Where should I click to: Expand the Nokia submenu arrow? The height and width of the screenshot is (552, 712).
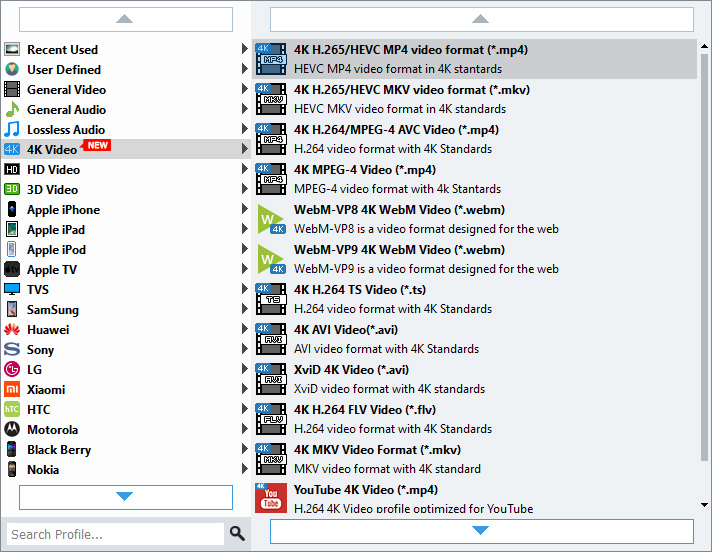(244, 468)
